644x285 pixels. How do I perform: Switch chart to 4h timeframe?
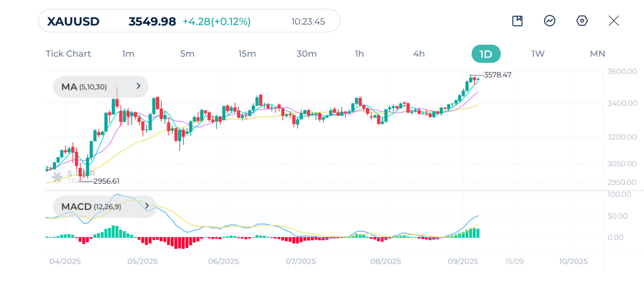(x=419, y=53)
